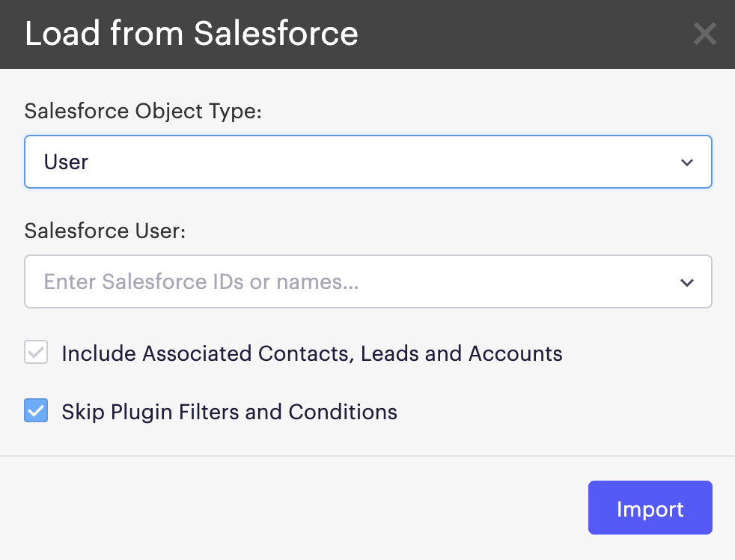Expand the Salesforce User chevron arrow
Viewport: 735px width, 560px height.
point(686,282)
